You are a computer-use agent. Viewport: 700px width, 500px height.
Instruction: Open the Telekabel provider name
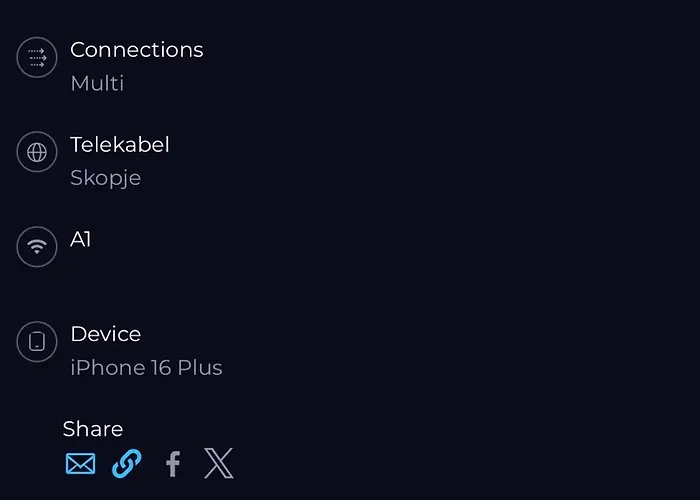119,145
